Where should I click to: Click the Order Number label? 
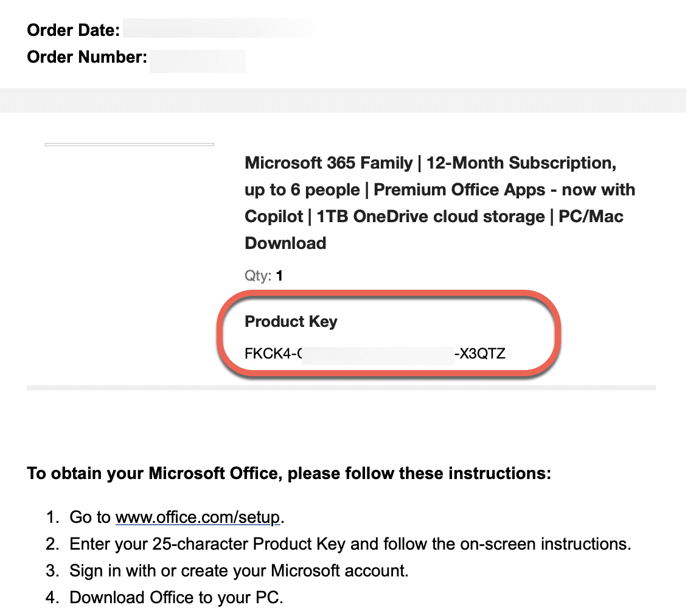(87, 57)
